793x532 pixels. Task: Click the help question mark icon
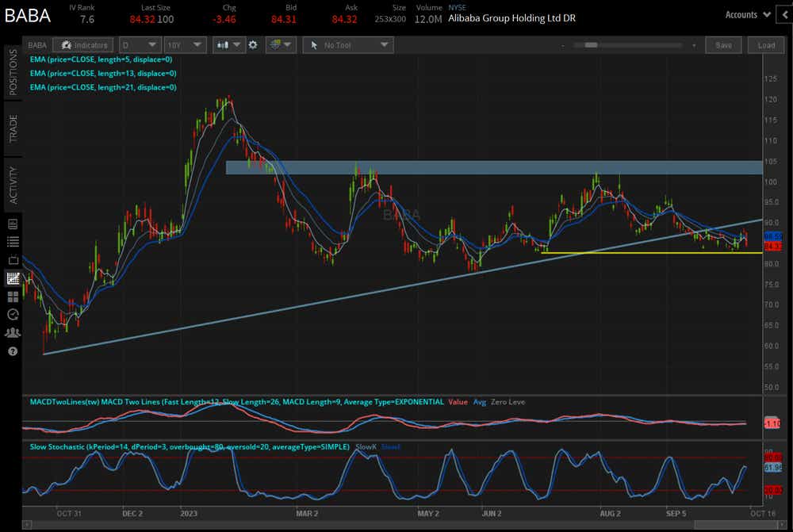(x=12, y=350)
